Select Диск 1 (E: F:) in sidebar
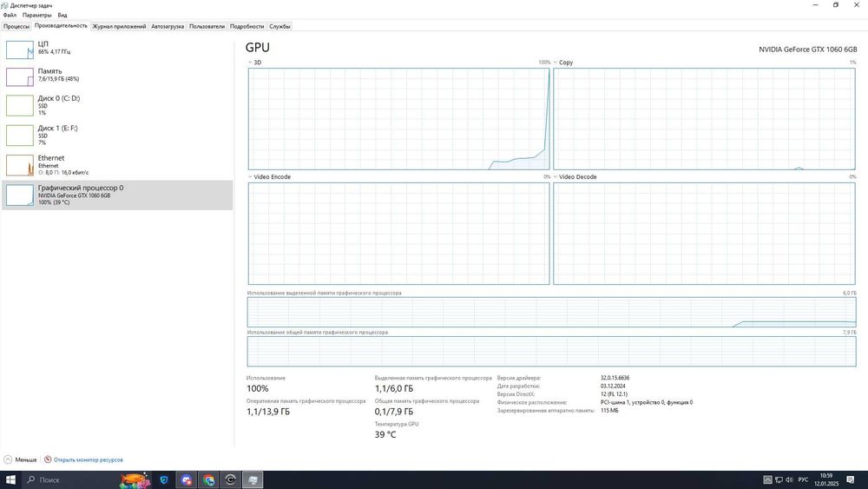 [x=117, y=135]
